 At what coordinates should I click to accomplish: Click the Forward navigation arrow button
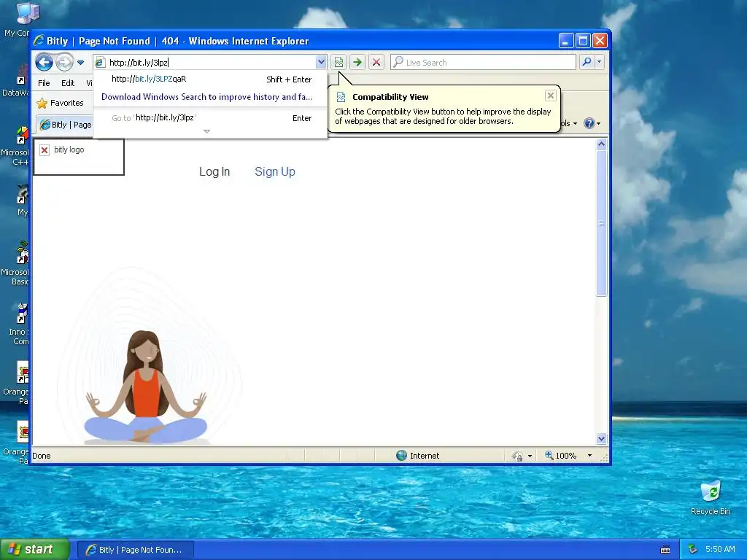64,63
